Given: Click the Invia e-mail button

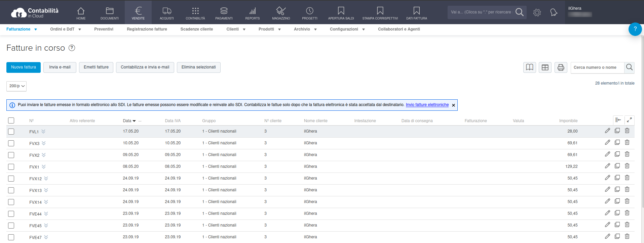Looking at the screenshot, I should click(x=60, y=67).
